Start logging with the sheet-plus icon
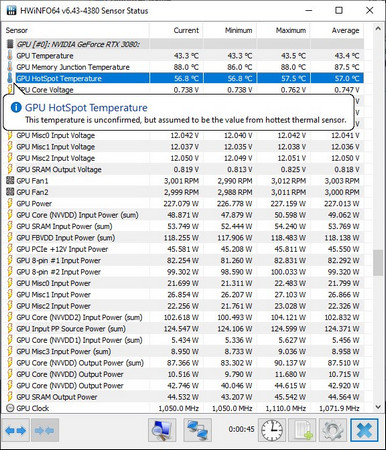386x450 pixels. point(302,430)
